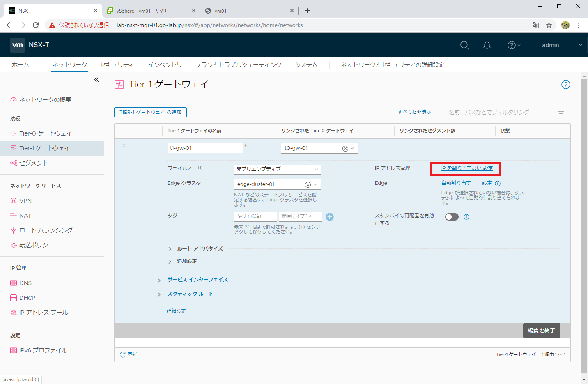
Task: Show info for Edge 設定
Action: (498, 184)
